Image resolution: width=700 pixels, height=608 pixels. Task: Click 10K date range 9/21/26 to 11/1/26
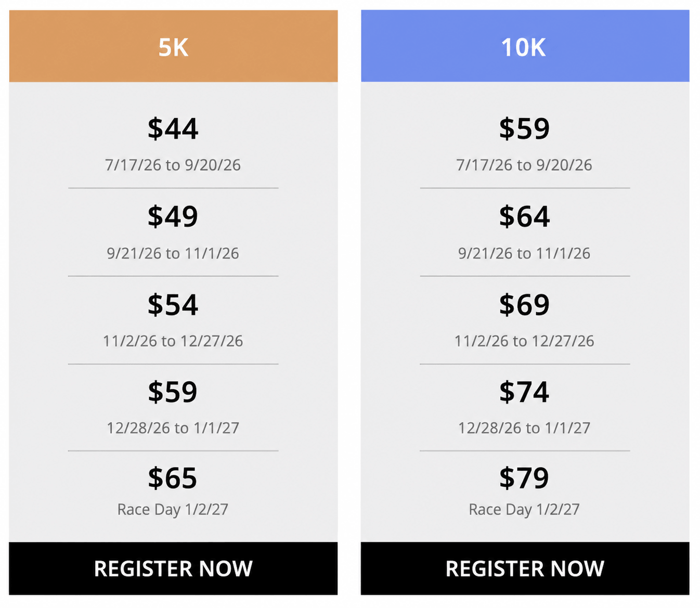tap(524, 253)
